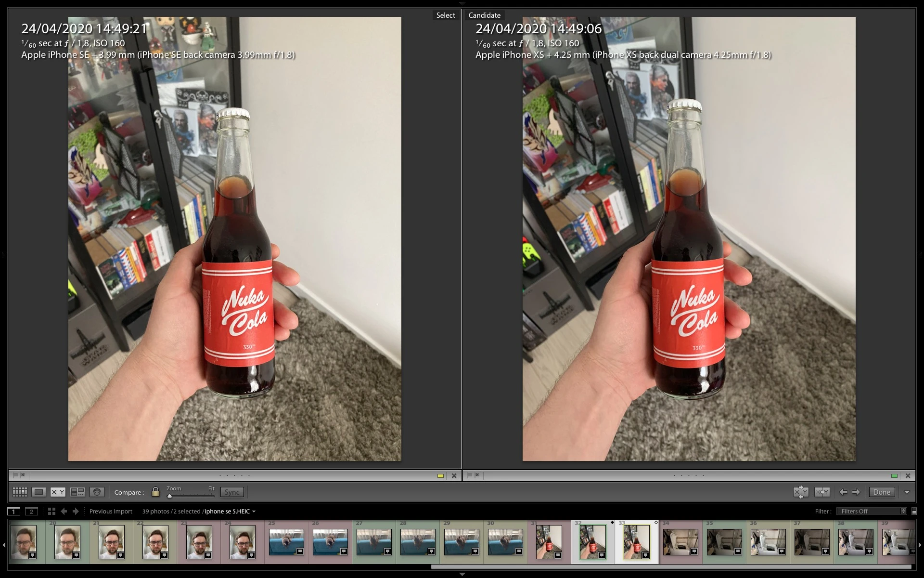Select filmstrip thumbnail 31 bottle photo

pyautogui.click(x=549, y=541)
